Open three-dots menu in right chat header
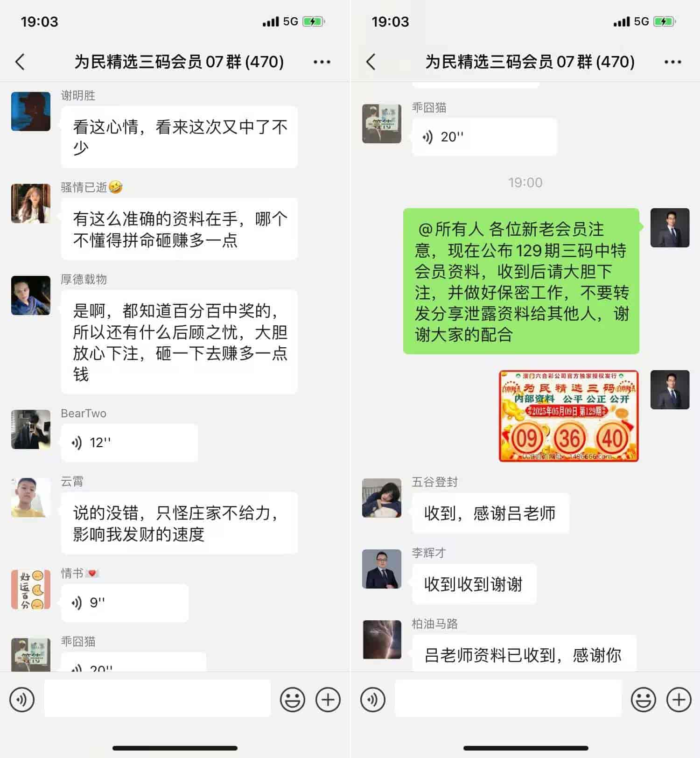700x758 pixels. pyautogui.click(x=672, y=62)
